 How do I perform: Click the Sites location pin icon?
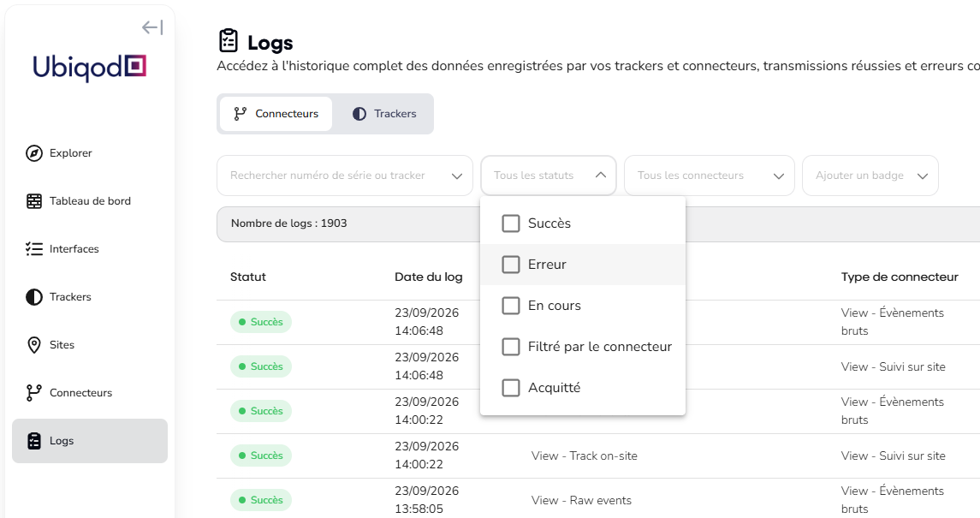(33, 345)
